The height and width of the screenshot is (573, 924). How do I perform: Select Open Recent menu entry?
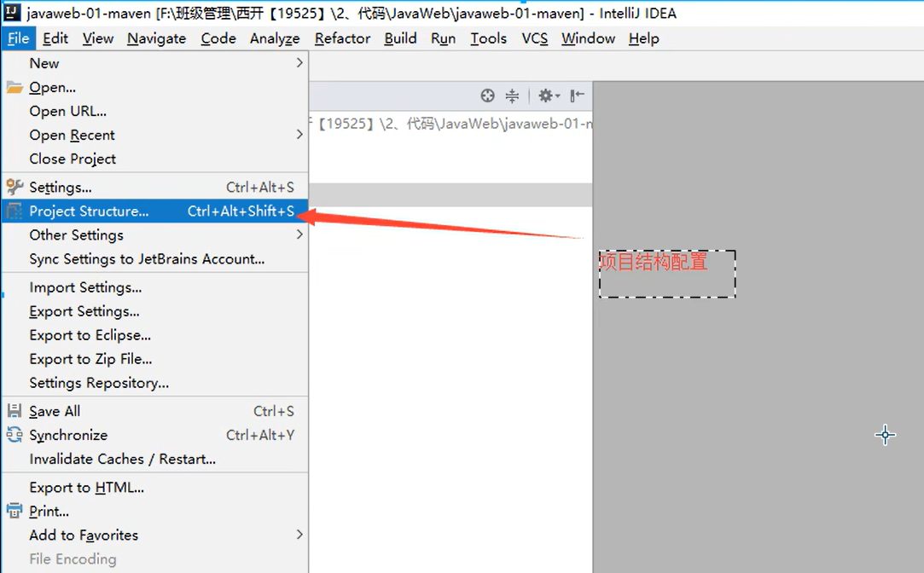pos(155,135)
